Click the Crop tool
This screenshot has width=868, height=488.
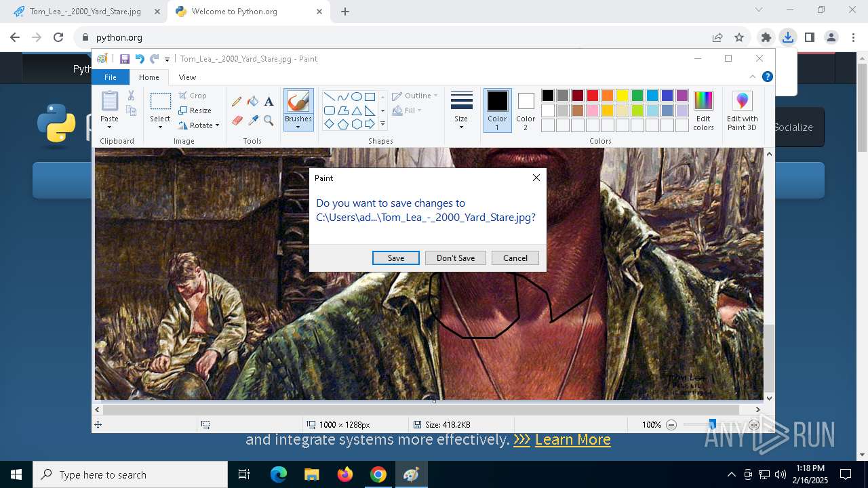pyautogui.click(x=193, y=96)
